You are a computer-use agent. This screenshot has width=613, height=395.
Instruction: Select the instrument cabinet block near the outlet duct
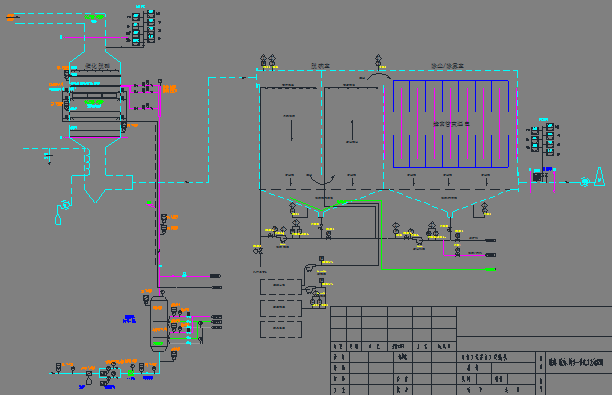tap(543, 139)
